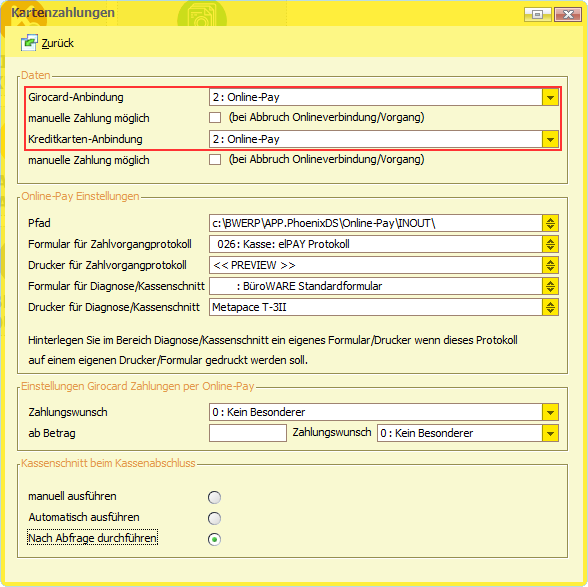This screenshot has width=588, height=587.
Task: Open the Kreditkarten-Anbindung dropdown arrow
Action: pyautogui.click(x=550, y=140)
